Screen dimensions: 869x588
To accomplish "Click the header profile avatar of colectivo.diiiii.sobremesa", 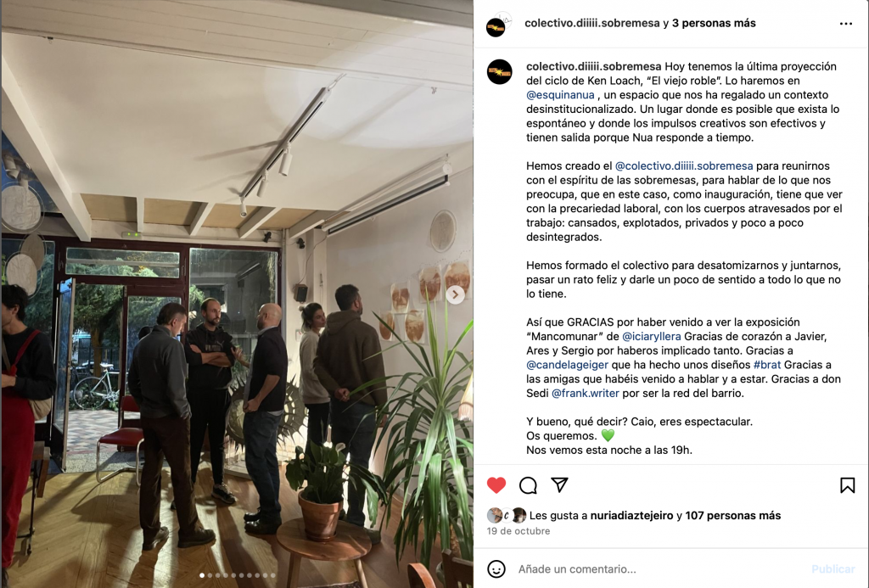I will click(496, 26).
